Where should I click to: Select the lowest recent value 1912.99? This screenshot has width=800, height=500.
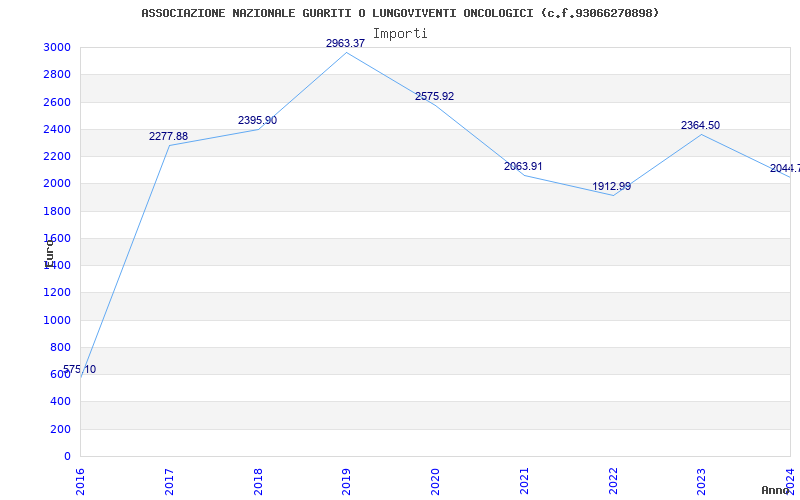coord(611,187)
